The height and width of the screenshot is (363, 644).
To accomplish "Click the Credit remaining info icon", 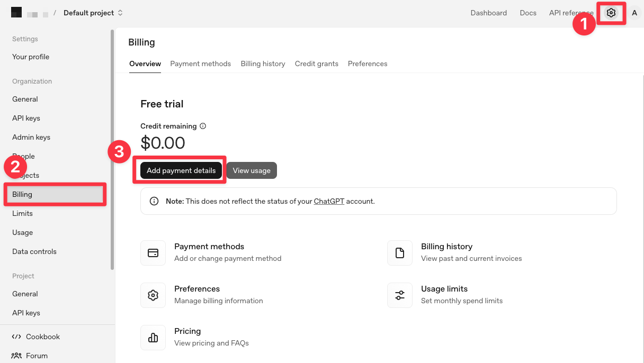I will [203, 126].
